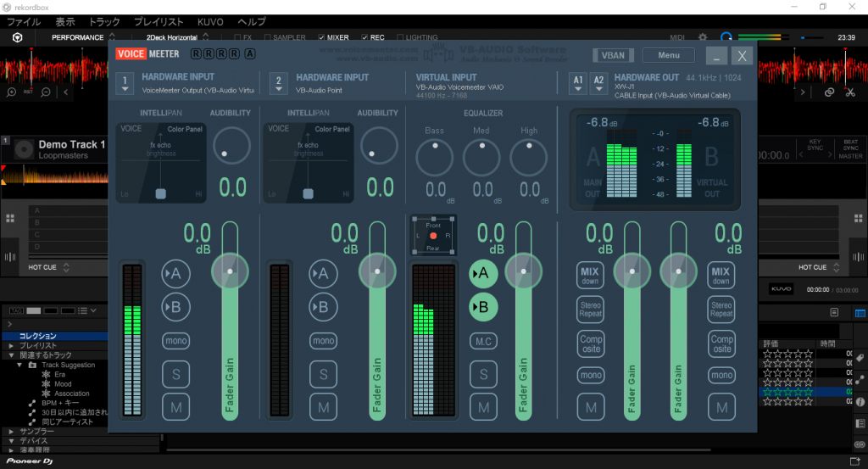Click the tag icon in right sidebar
This screenshot has width=868, height=469.
tap(860, 358)
